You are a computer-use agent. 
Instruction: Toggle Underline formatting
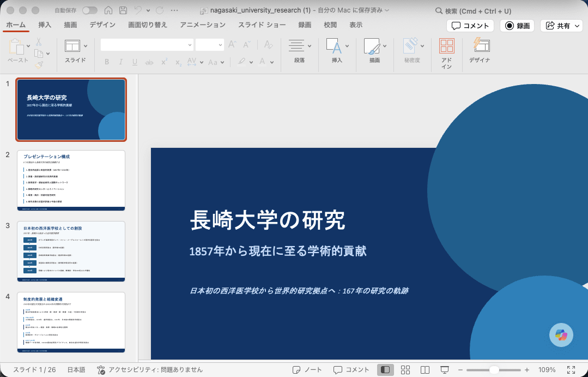(x=135, y=62)
